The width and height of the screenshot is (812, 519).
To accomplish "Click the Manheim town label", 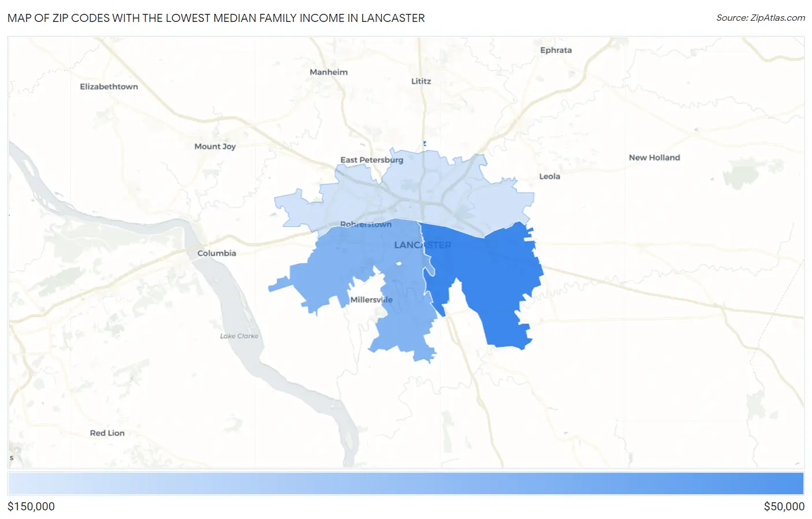I will pos(329,72).
